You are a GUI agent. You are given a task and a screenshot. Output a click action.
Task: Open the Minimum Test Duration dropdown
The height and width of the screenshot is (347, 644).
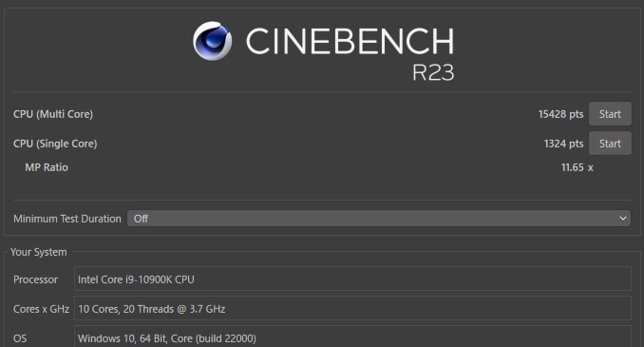pos(379,219)
